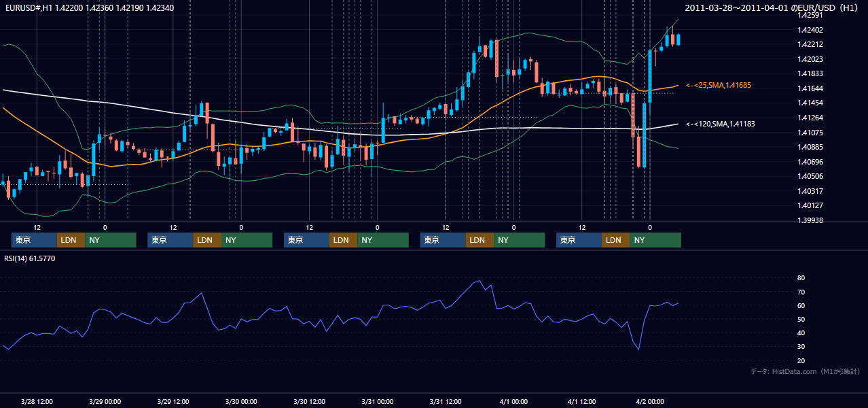Click price axis value 1.41833
868x408 pixels.
coord(810,73)
